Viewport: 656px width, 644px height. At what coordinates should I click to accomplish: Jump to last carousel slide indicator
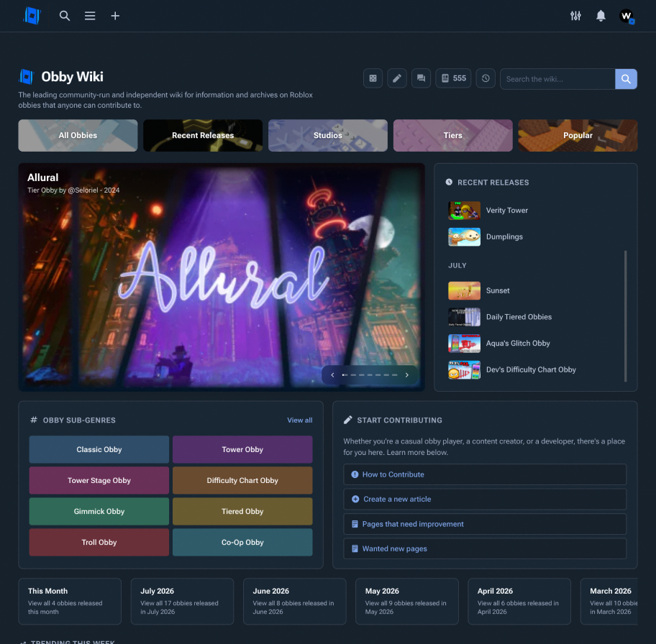click(x=394, y=375)
